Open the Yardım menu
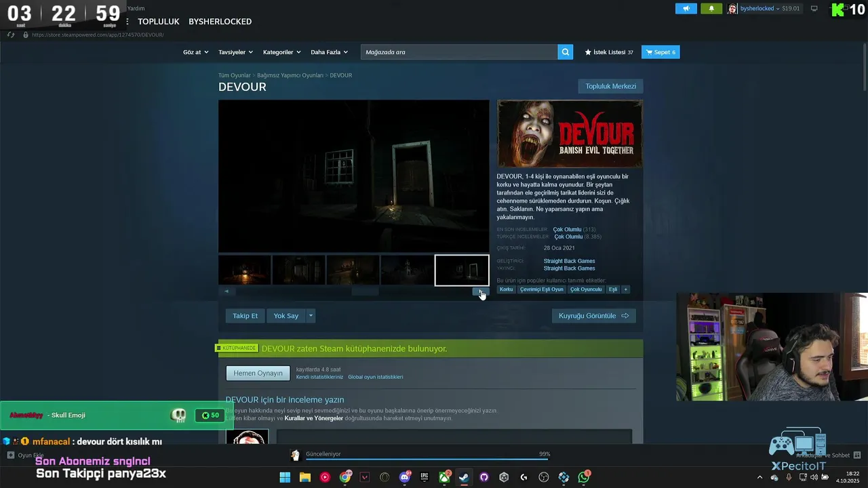Viewport: 868px width, 488px height. coord(136,8)
